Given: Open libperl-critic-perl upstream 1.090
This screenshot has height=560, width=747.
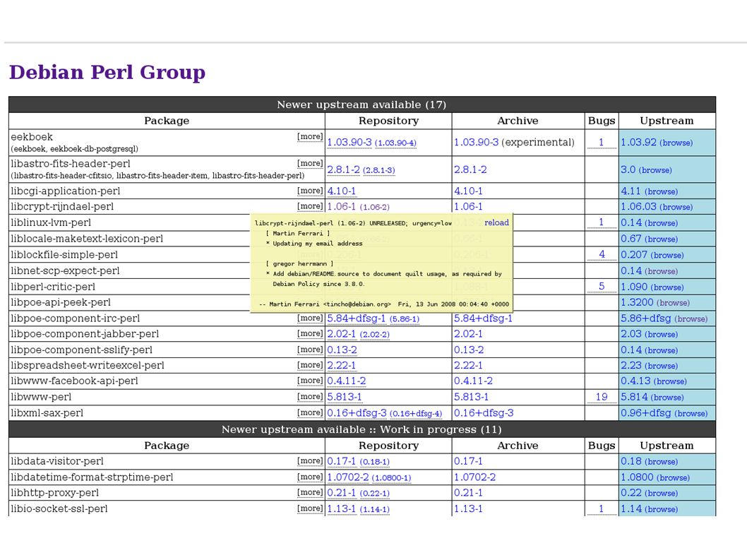Looking at the screenshot, I should coord(634,287).
